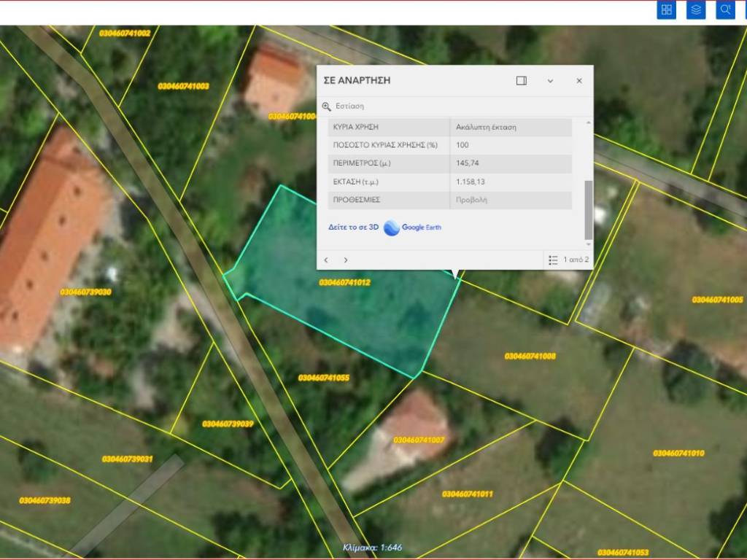Click parcel label 030460741010
Viewport: 747px width, 560px height.
point(678,454)
